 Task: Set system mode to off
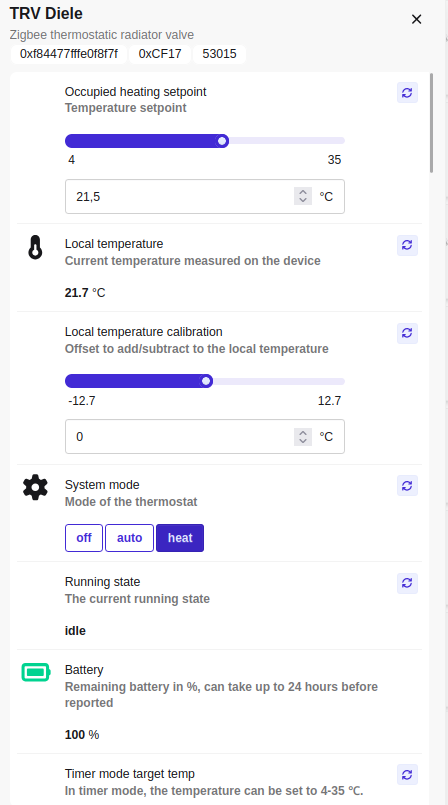[84, 538]
